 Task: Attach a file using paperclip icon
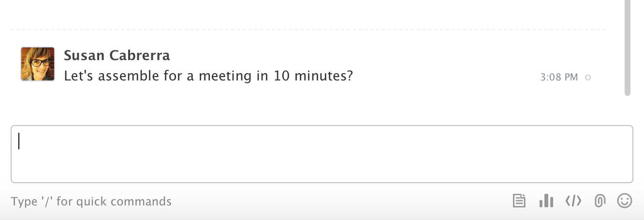[x=600, y=201]
